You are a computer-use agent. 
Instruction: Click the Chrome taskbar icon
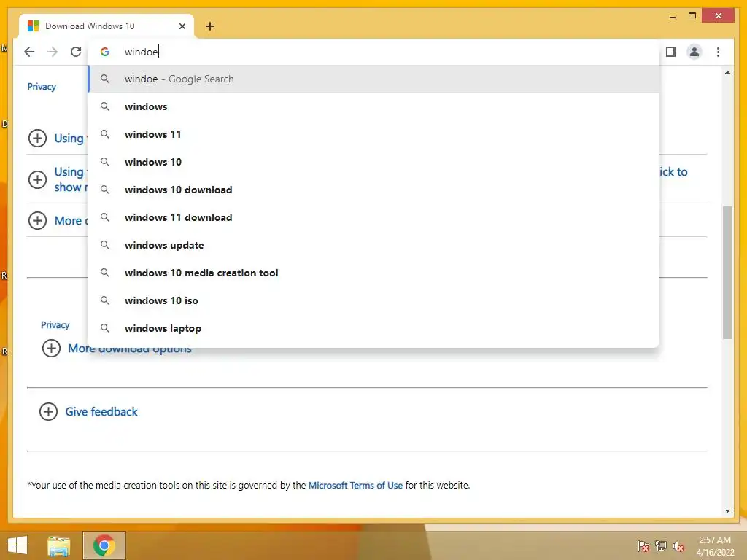click(x=104, y=545)
